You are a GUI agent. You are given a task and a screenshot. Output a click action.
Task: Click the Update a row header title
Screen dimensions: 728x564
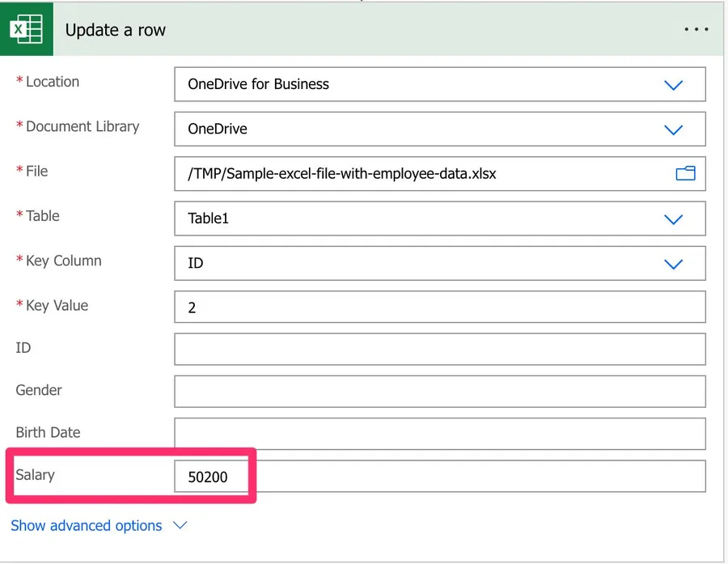(x=116, y=31)
